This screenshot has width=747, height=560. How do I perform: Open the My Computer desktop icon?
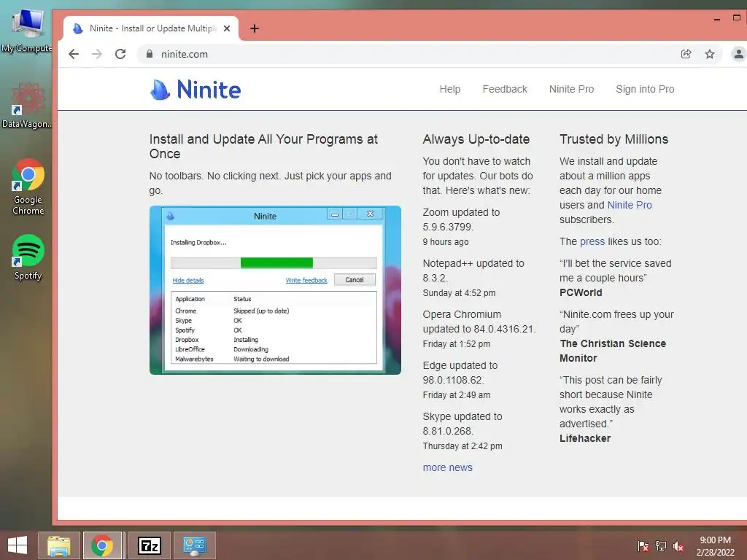(x=27, y=30)
